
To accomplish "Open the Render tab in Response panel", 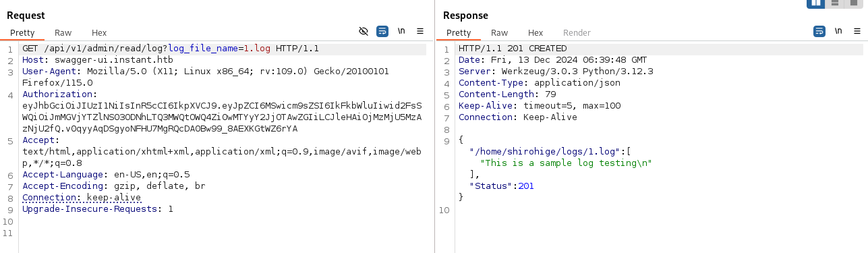I will coord(577,32).
